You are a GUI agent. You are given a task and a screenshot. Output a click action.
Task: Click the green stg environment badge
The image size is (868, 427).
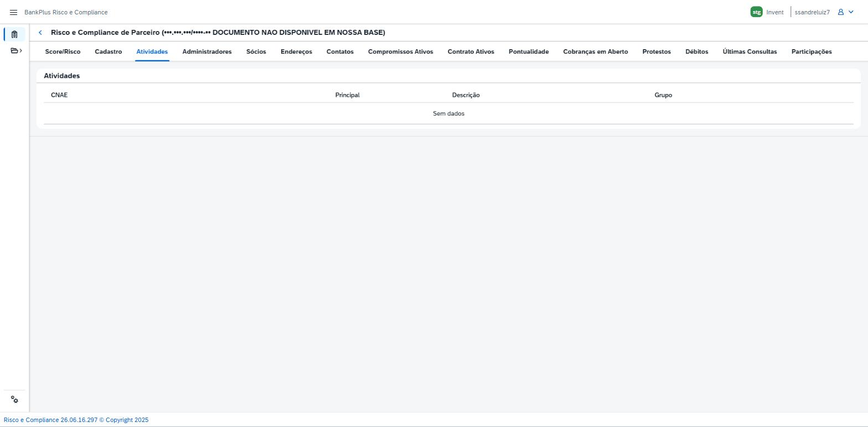(756, 12)
